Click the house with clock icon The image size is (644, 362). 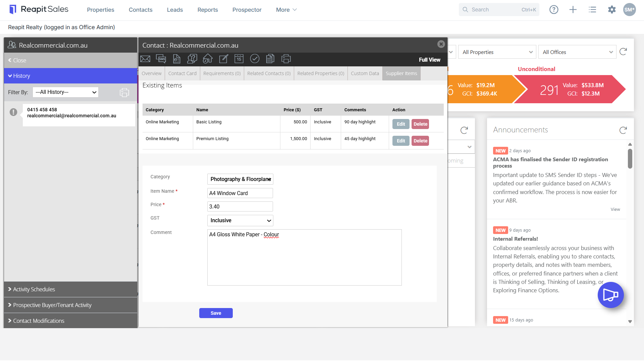pos(208,59)
